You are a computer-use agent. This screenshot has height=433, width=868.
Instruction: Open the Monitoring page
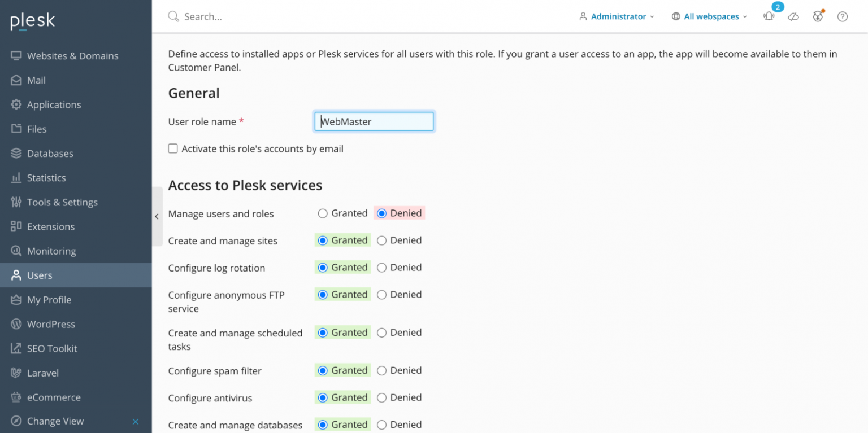51,251
